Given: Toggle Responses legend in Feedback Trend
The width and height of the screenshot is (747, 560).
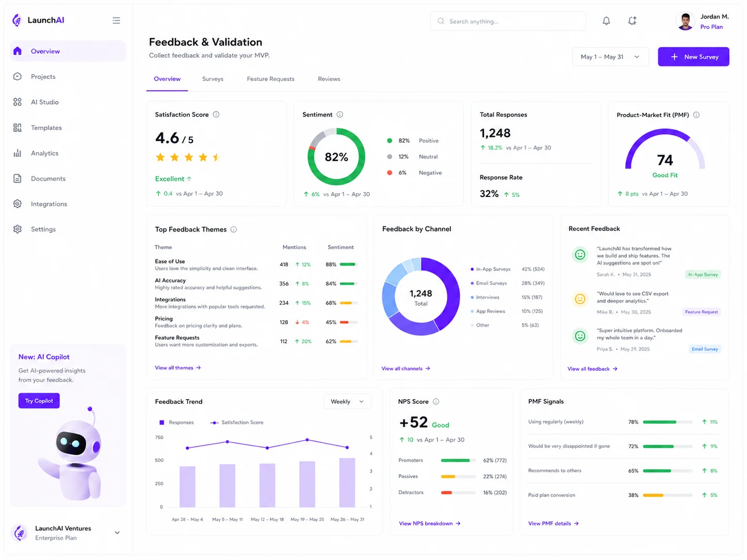Looking at the screenshot, I should pyautogui.click(x=176, y=422).
